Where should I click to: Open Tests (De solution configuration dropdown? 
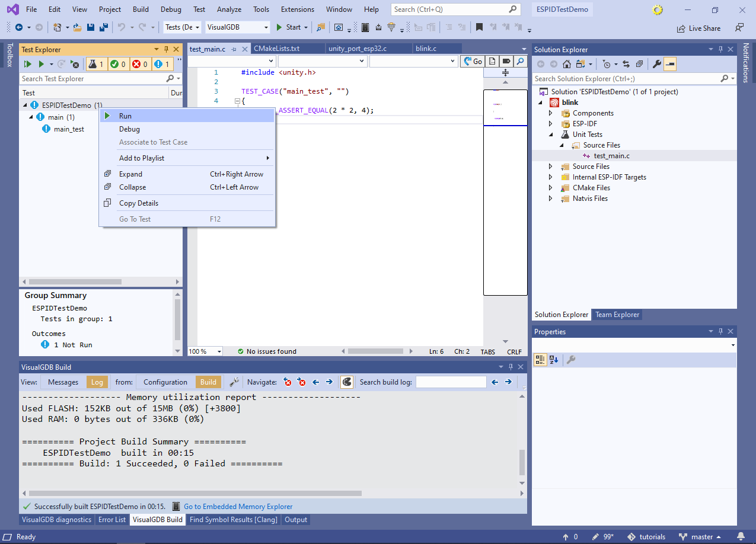coord(183,27)
